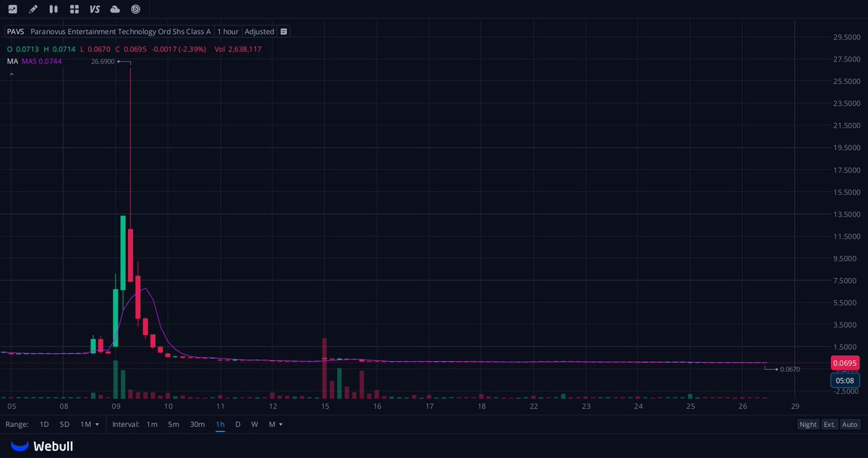The image size is (868, 458).
Task: Click the tall green candlestick on day 09
Action: [123, 253]
